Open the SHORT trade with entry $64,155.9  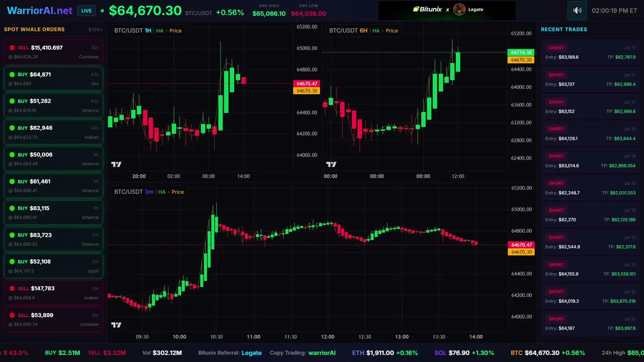(590, 269)
